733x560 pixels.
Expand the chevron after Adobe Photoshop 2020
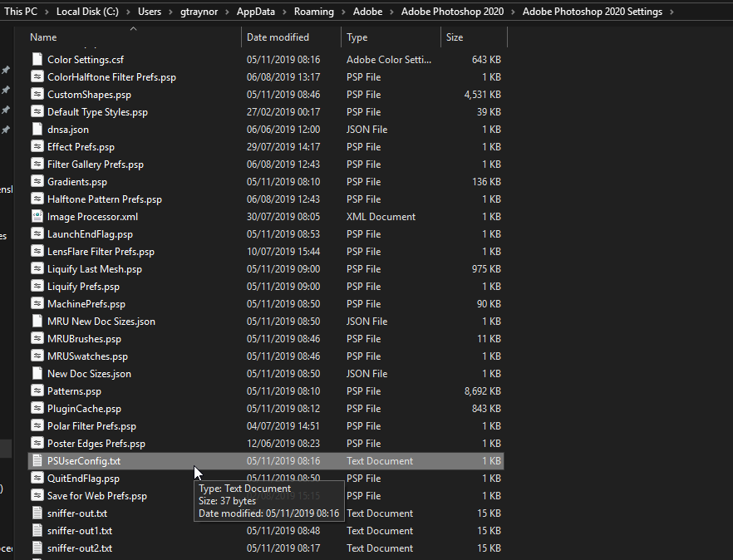(x=514, y=12)
